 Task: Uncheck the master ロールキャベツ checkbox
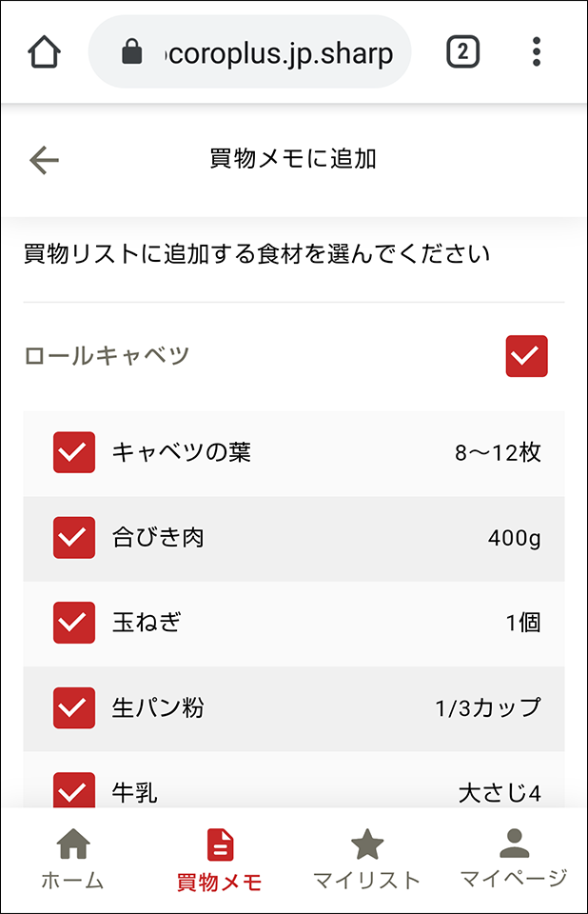(x=526, y=355)
